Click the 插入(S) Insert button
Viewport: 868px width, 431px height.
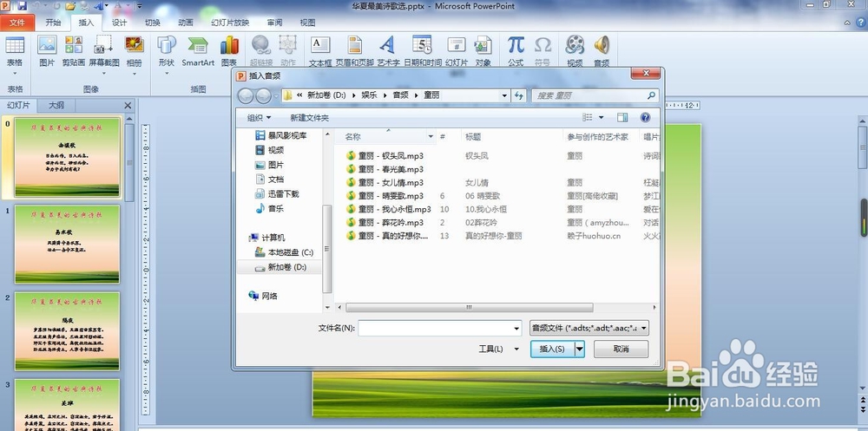(552, 349)
